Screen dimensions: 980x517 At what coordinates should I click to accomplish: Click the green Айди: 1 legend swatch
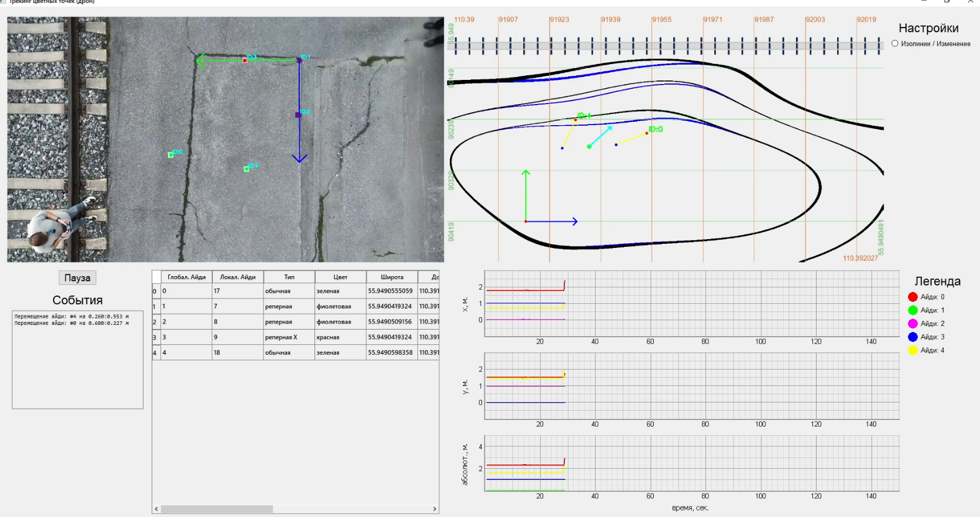click(x=912, y=310)
